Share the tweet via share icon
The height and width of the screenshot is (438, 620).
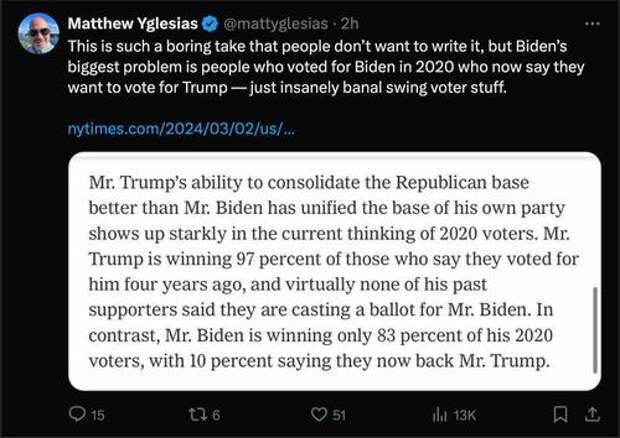pos(592,414)
